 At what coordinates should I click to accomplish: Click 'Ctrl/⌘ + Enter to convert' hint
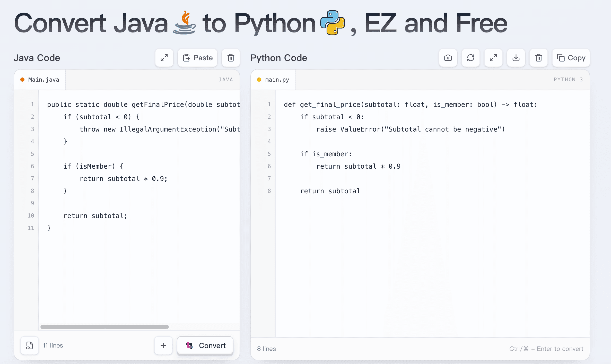pyautogui.click(x=546, y=349)
